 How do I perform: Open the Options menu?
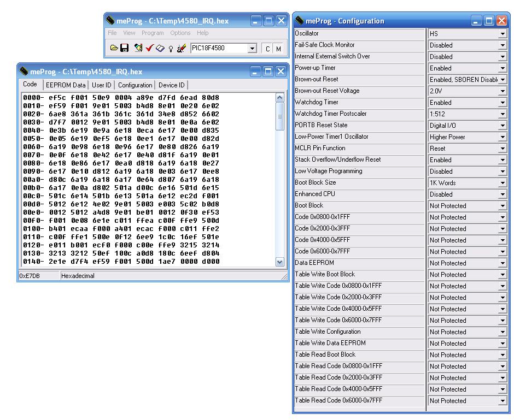[180, 33]
